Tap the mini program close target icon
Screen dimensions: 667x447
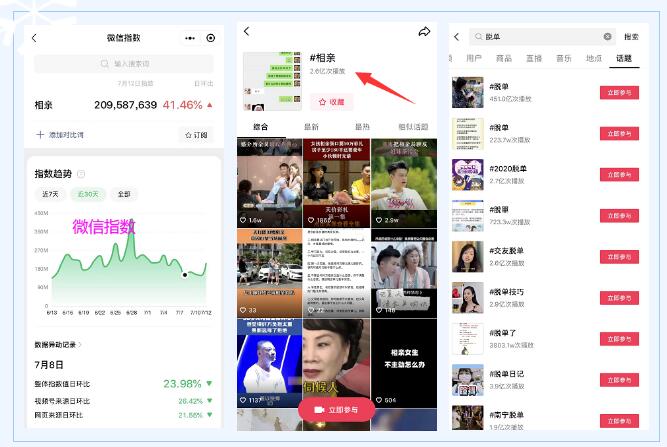click(210, 38)
